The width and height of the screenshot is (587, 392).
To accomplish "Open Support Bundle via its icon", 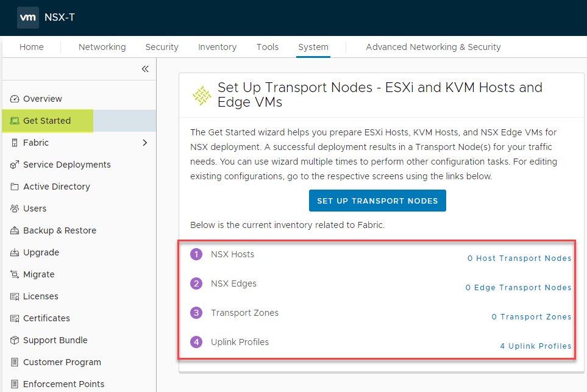I will 14,340.
